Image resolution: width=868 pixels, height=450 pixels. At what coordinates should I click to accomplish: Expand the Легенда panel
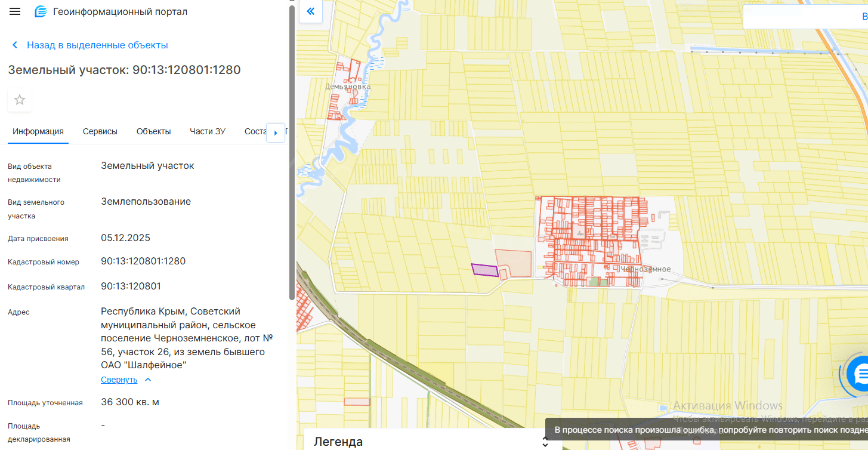pyautogui.click(x=545, y=442)
